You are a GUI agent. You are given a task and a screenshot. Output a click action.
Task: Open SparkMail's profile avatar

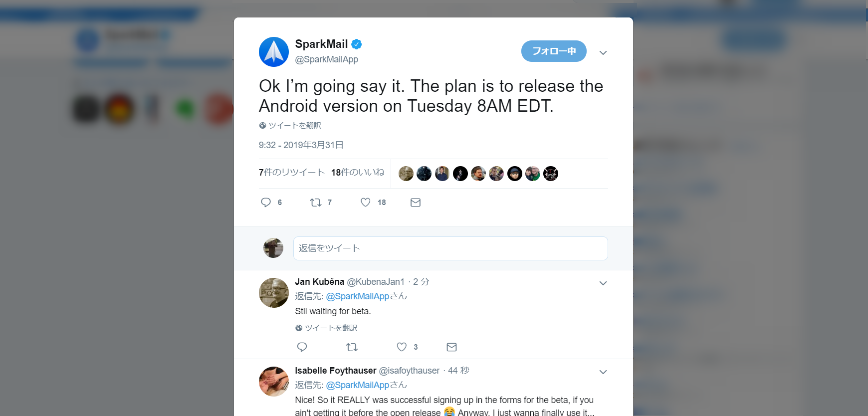[274, 52]
